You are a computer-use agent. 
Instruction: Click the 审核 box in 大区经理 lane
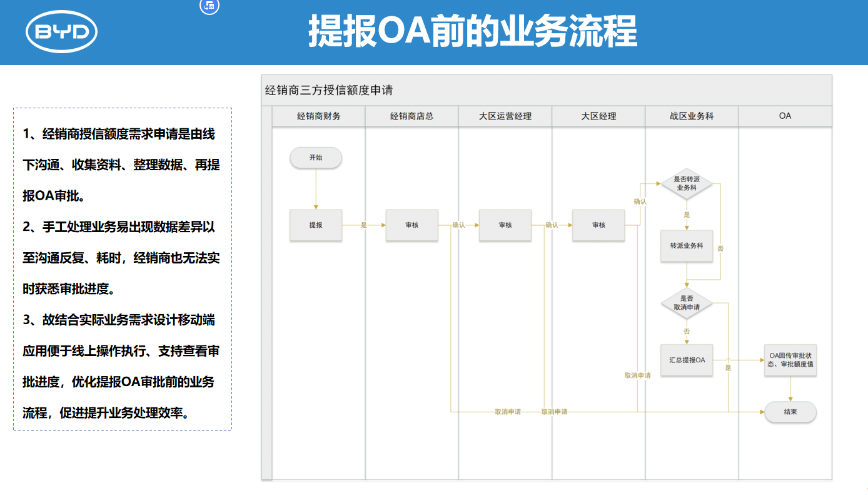(x=598, y=225)
